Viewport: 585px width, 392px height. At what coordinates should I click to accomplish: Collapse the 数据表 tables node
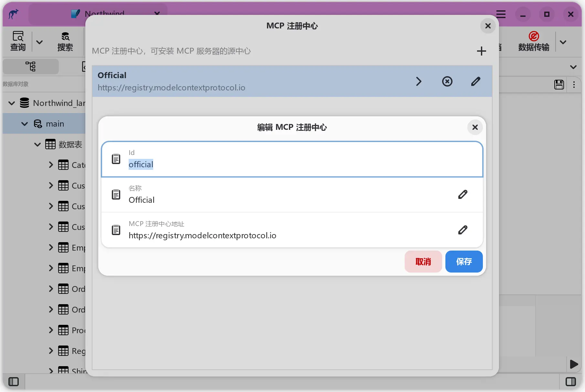click(37, 144)
